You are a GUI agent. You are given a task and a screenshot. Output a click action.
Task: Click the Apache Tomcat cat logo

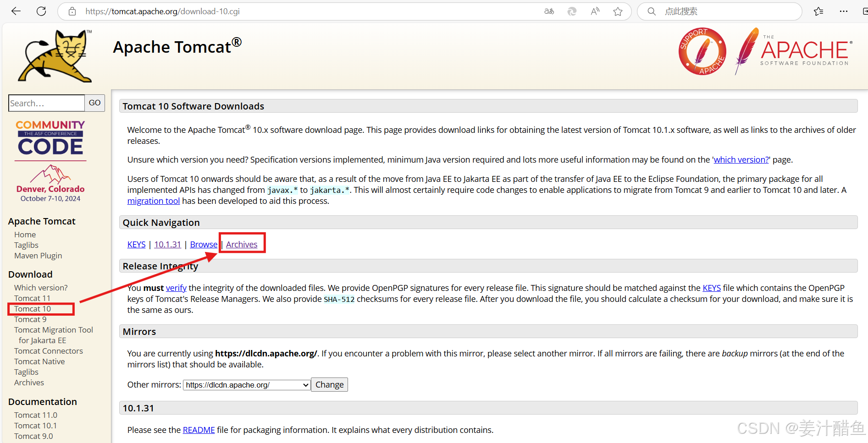55,56
